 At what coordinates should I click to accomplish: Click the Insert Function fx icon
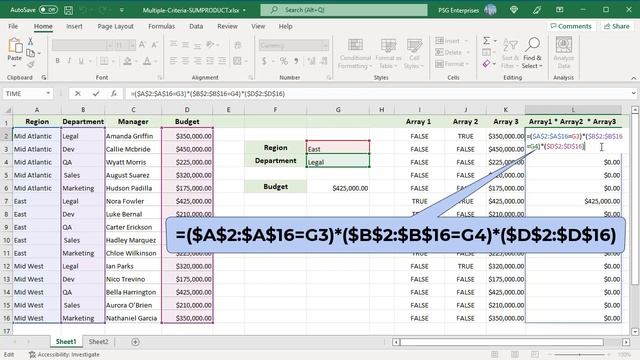click(114, 93)
